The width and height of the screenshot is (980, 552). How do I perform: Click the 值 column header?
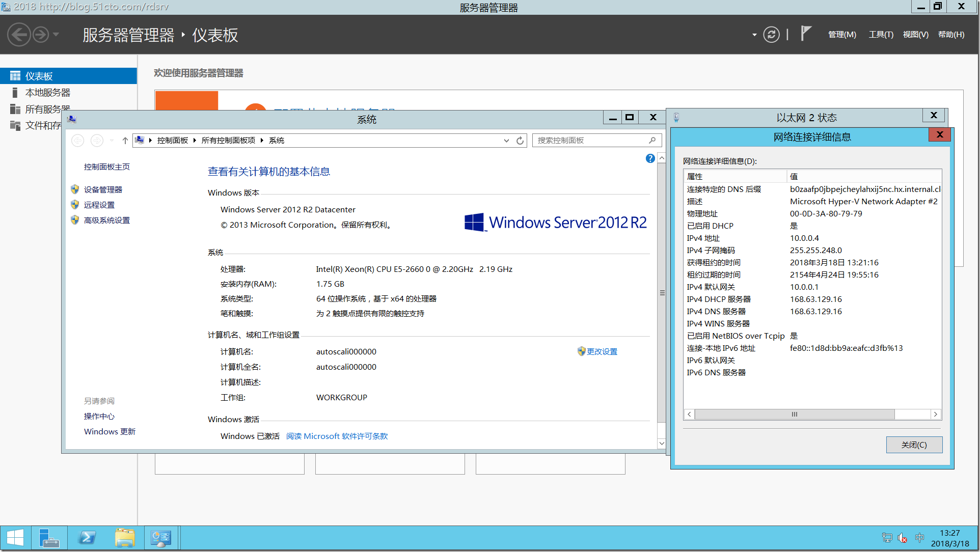point(864,176)
